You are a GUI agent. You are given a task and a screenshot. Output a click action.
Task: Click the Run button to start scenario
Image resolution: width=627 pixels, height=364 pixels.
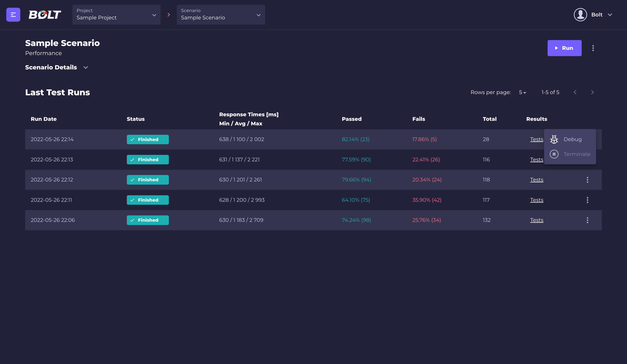pos(565,48)
